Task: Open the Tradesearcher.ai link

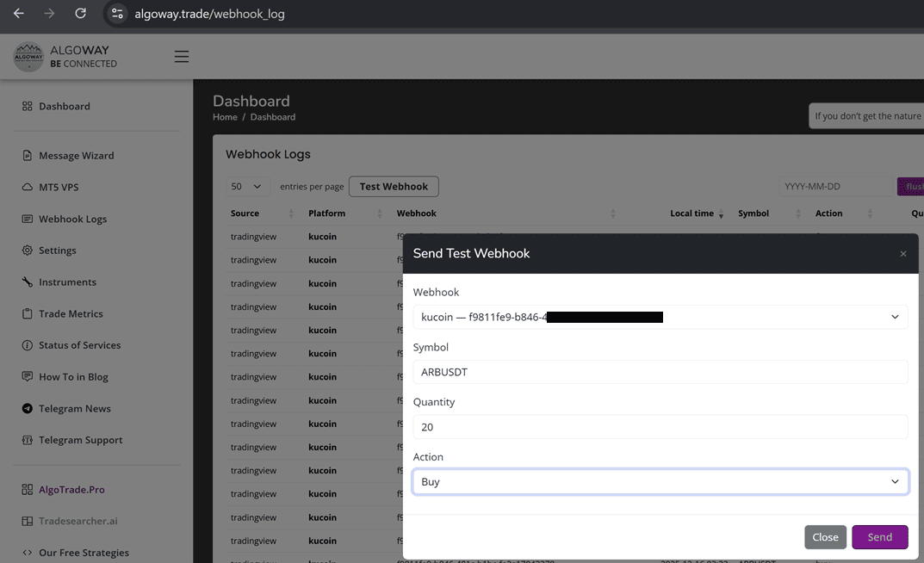Action: pos(78,521)
